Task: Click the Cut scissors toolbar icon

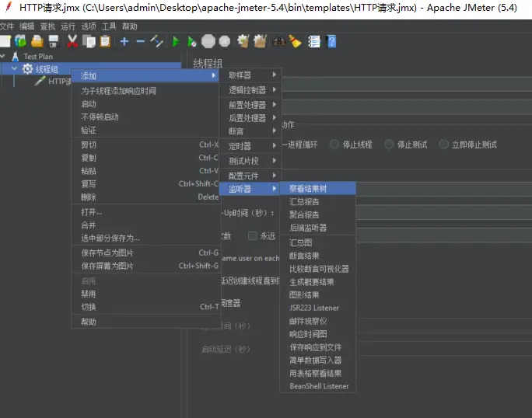Action: pos(72,41)
